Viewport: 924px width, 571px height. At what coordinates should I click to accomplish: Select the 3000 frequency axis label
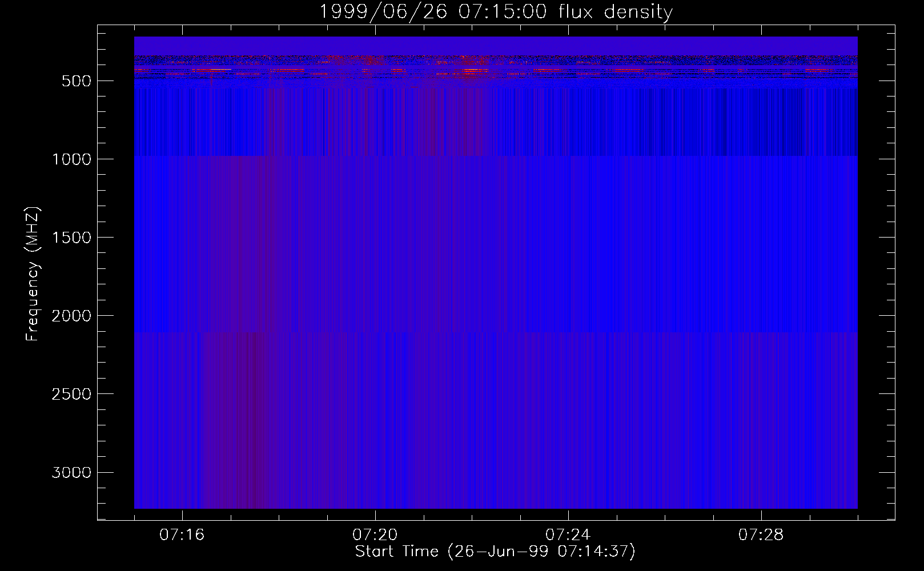(71, 472)
